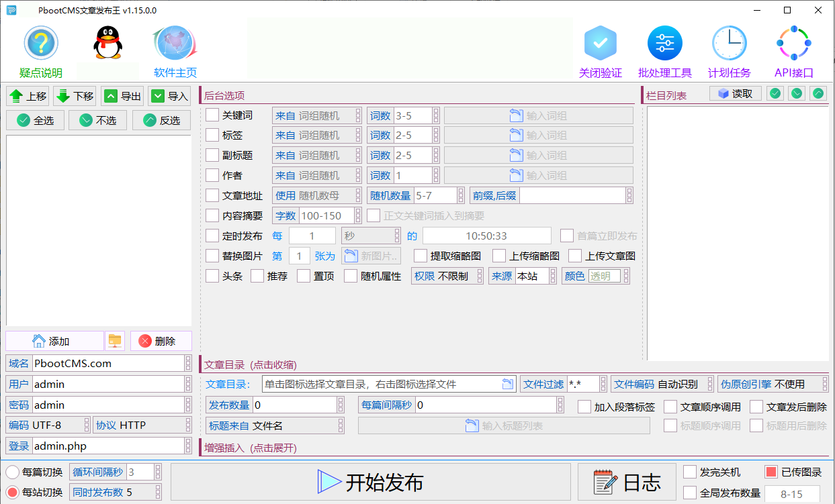Click the 输入标题列表 button
The width and height of the screenshot is (835, 504).
click(504, 425)
